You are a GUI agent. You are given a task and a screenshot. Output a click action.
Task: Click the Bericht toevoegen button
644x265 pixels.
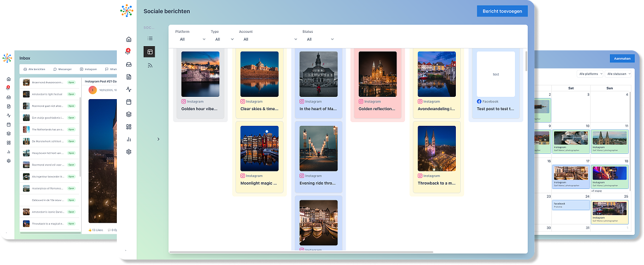tap(502, 11)
